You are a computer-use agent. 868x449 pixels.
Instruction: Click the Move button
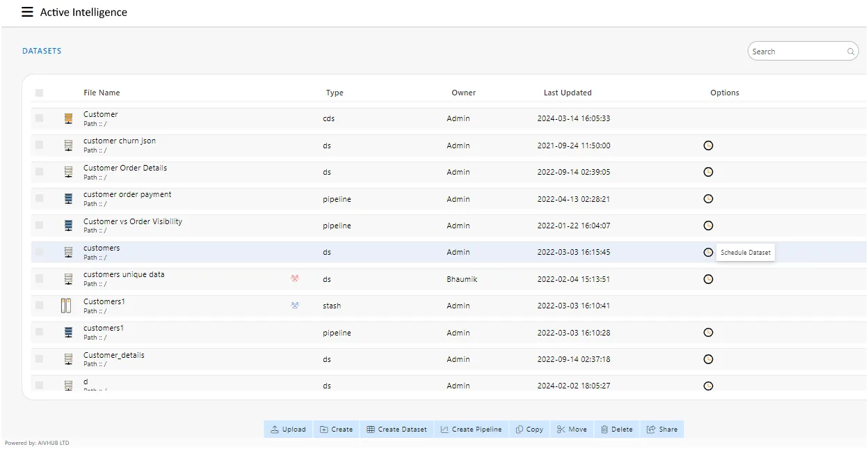coord(572,430)
